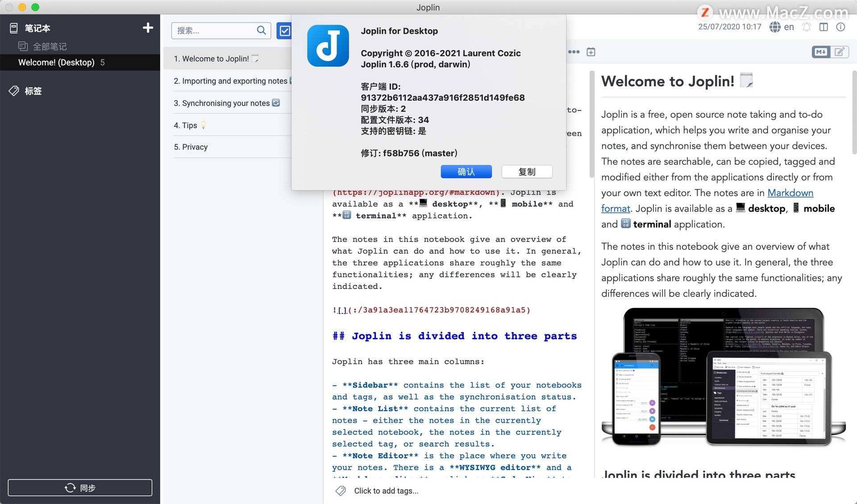
Task: Confirm the dialog with the 确认 button
Action: tap(466, 171)
